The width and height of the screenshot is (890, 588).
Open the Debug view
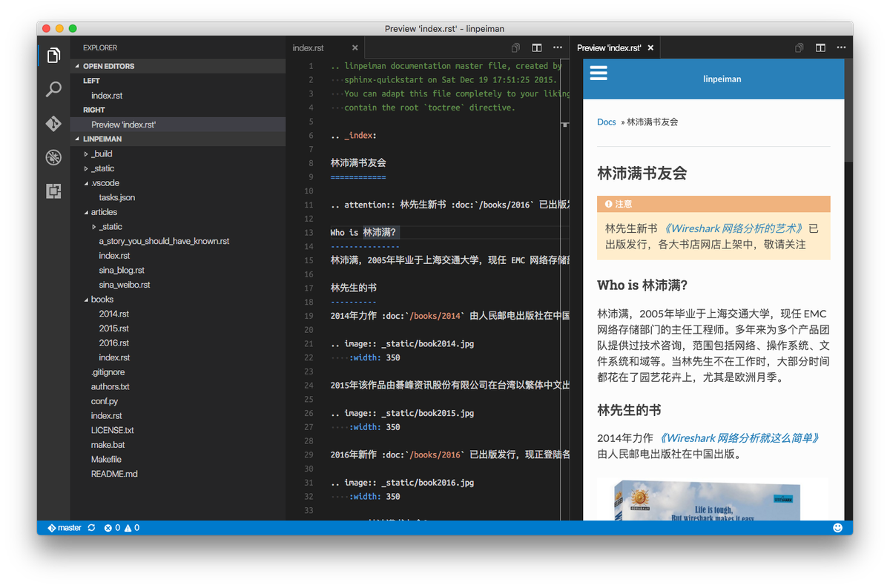(53, 156)
